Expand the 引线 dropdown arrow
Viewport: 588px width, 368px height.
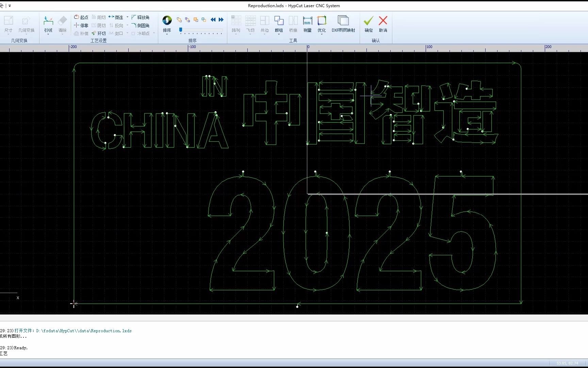coord(48,34)
